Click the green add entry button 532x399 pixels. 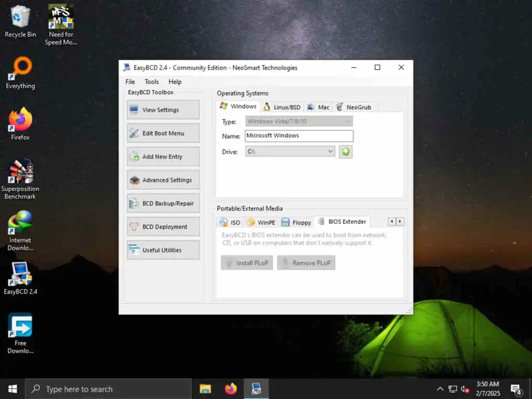coord(345,152)
